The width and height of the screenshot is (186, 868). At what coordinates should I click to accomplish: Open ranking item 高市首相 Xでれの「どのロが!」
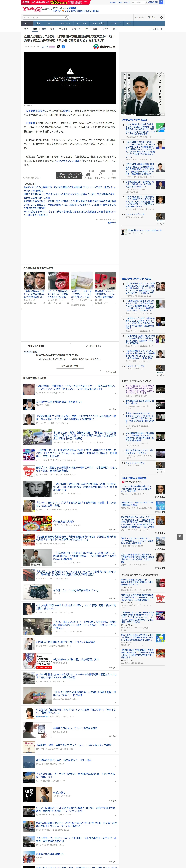(140, 149)
